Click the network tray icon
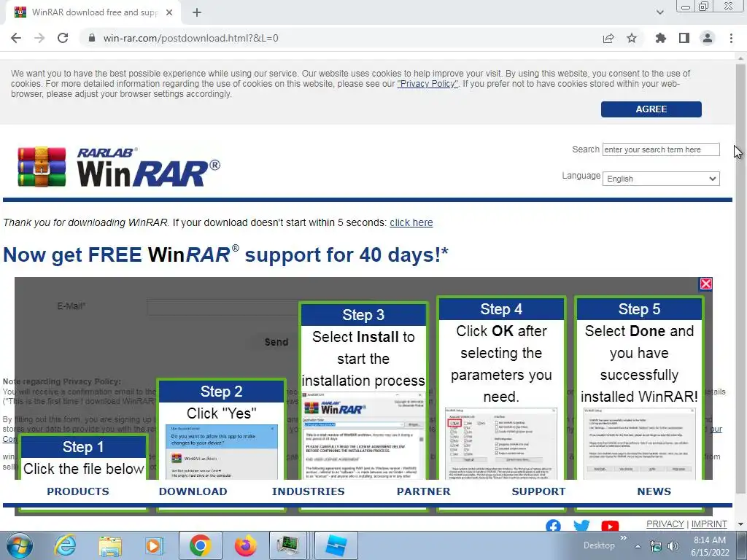 point(656,546)
